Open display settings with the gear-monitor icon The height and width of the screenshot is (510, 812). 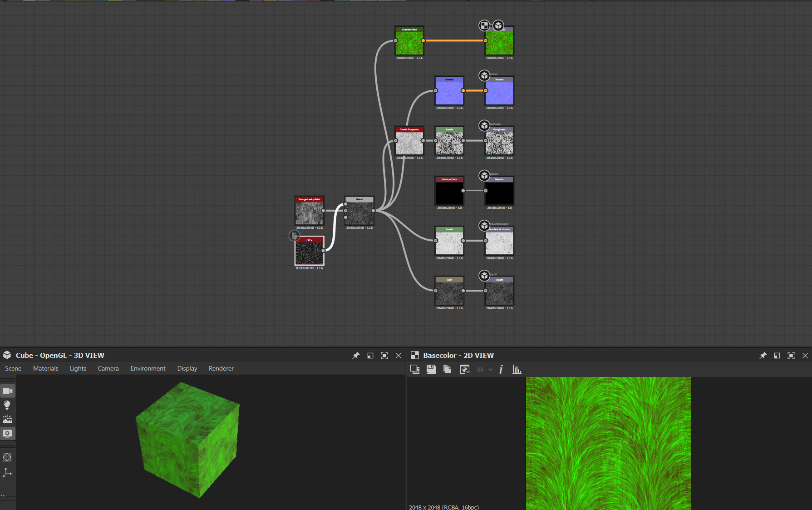point(8,434)
